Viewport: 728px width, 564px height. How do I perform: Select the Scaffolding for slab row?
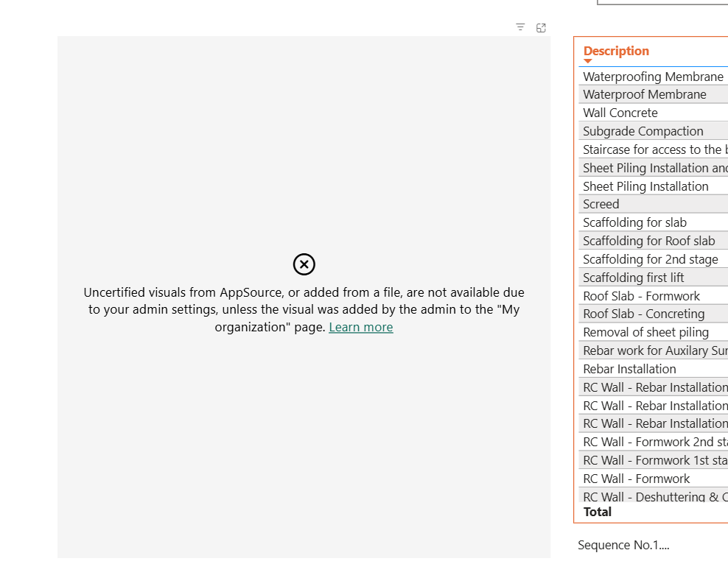click(654, 222)
